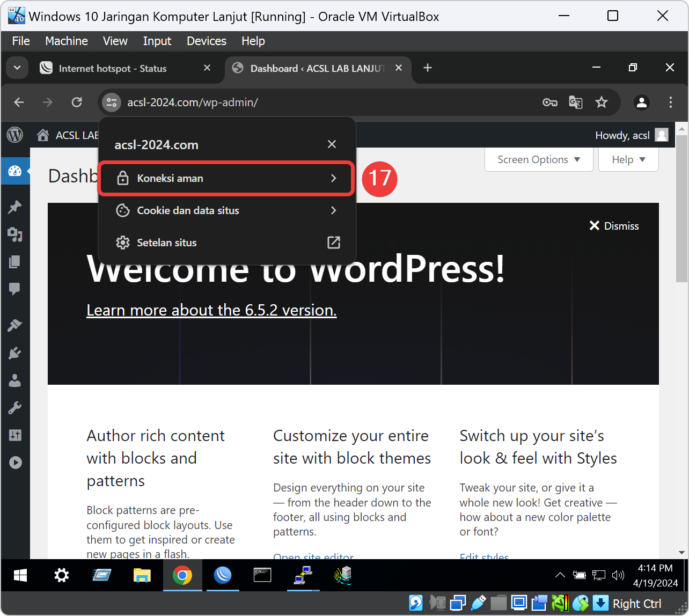This screenshot has height=616, width=689.
Task: Expand the Help dropdown tab
Action: point(628,159)
